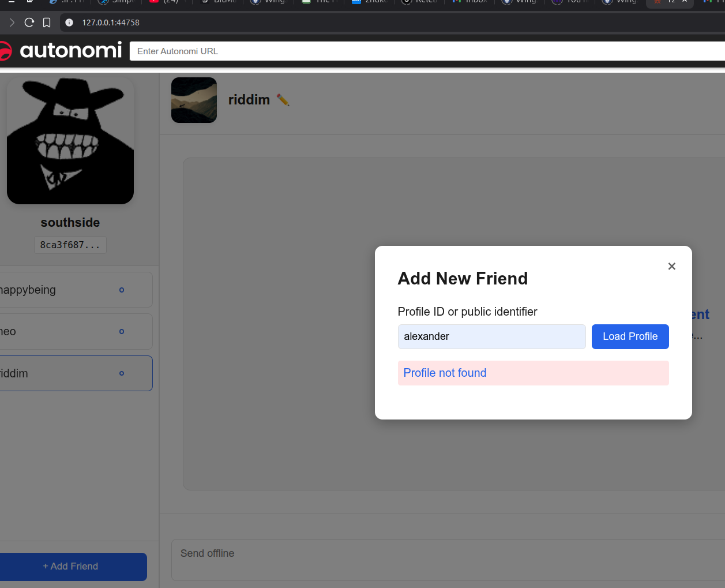Click the Send offline message box

click(448, 560)
